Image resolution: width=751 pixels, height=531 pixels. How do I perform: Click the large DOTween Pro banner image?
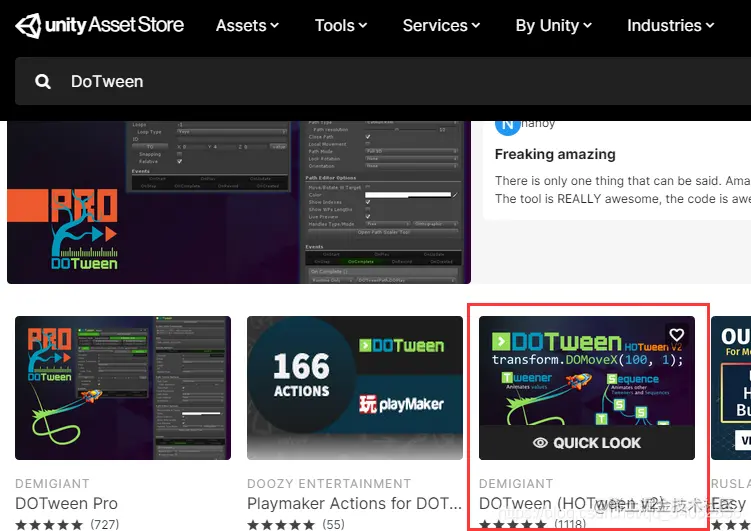239,202
